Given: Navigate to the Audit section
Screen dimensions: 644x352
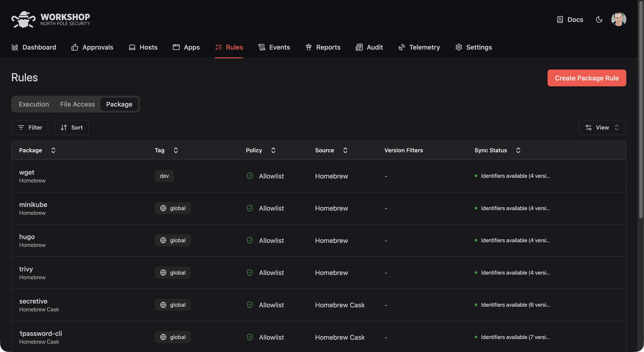Looking at the screenshot, I should click(369, 47).
